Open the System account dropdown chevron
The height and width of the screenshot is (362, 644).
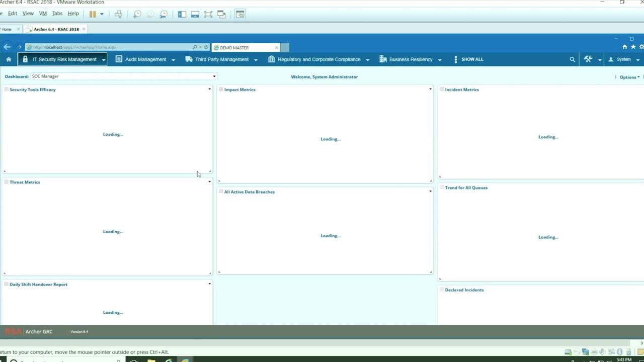[x=637, y=59]
